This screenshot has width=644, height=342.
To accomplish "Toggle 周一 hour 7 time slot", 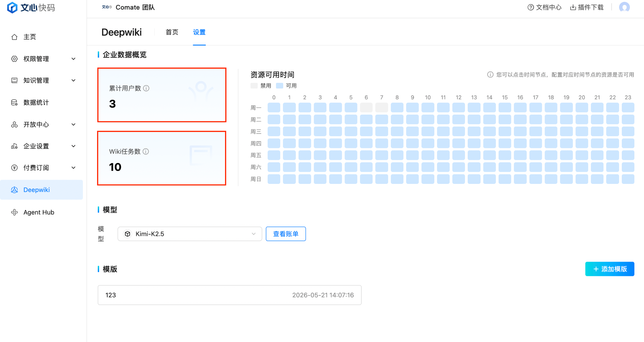I will tap(381, 107).
